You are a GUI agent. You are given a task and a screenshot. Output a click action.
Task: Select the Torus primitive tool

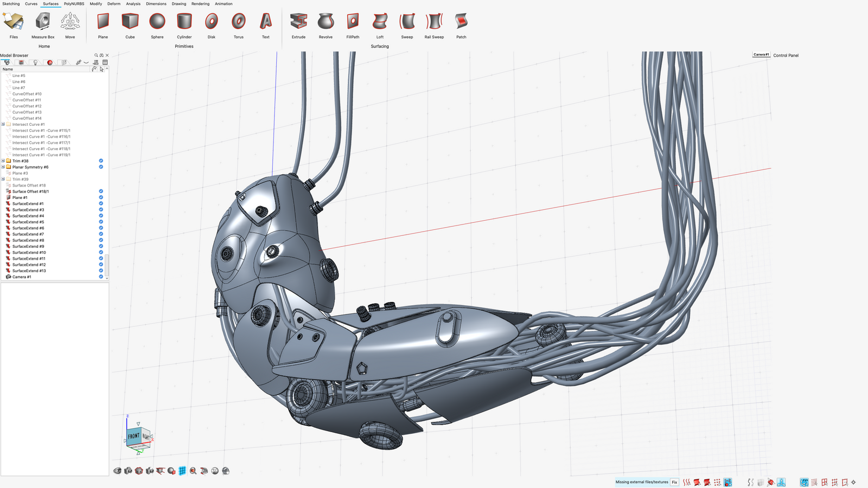238,23
